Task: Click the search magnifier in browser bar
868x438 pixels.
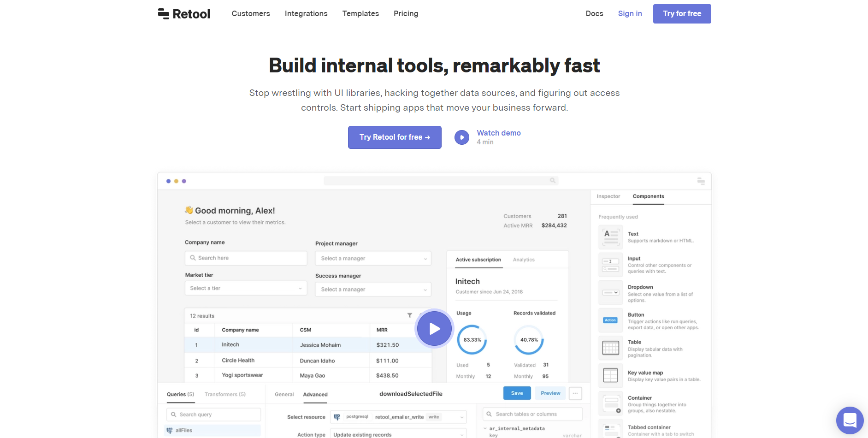Action: click(552, 181)
